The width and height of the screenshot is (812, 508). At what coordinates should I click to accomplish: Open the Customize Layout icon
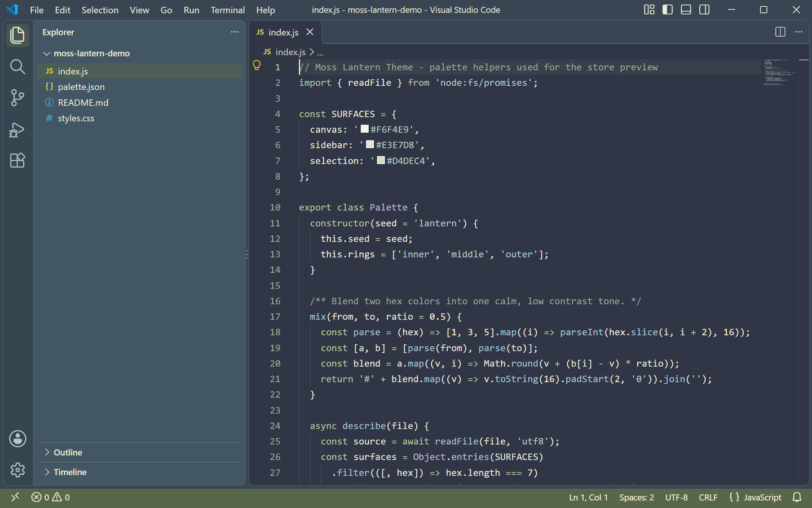click(x=650, y=10)
